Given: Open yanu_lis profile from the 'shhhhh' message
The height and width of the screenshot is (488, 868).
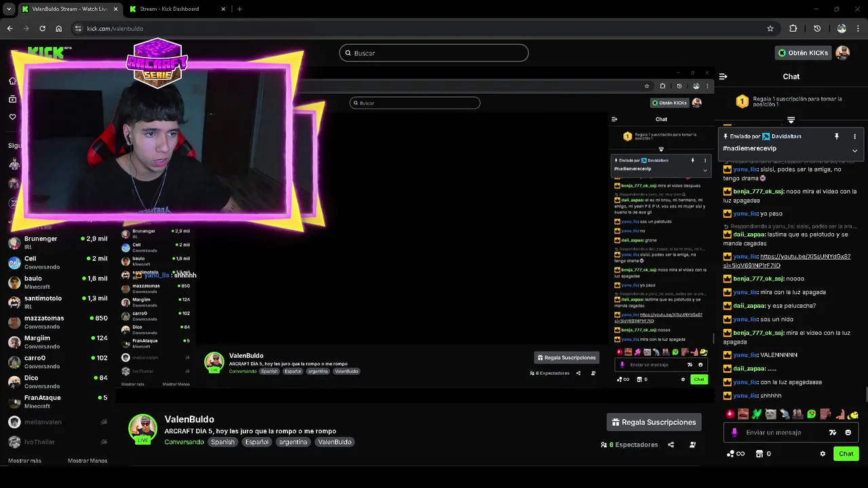Looking at the screenshot, I should [745, 396].
